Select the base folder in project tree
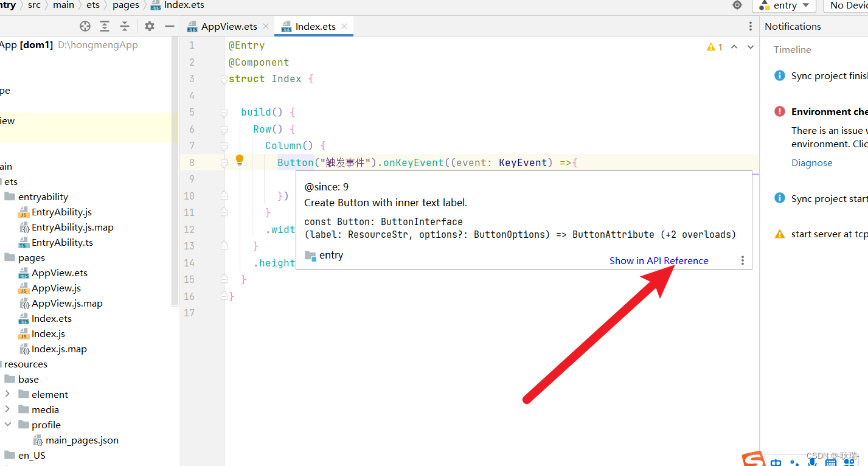 (x=28, y=379)
